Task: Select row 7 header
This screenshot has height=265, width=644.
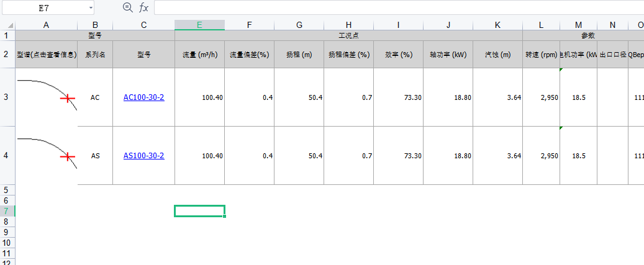Action: click(7, 211)
